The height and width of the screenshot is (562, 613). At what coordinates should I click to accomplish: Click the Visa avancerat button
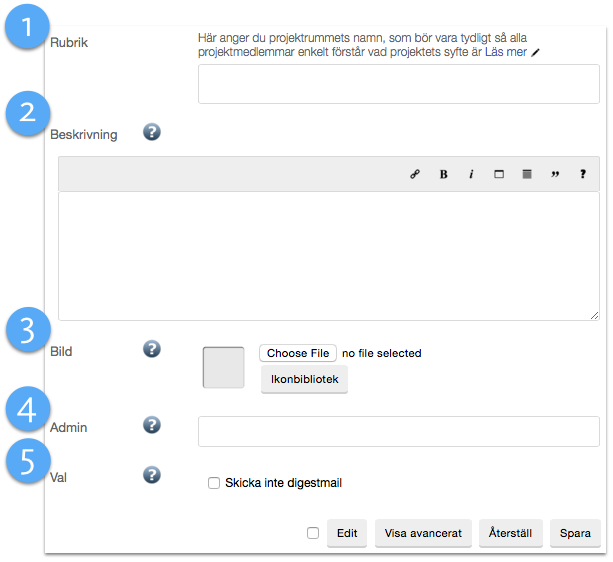click(x=423, y=533)
